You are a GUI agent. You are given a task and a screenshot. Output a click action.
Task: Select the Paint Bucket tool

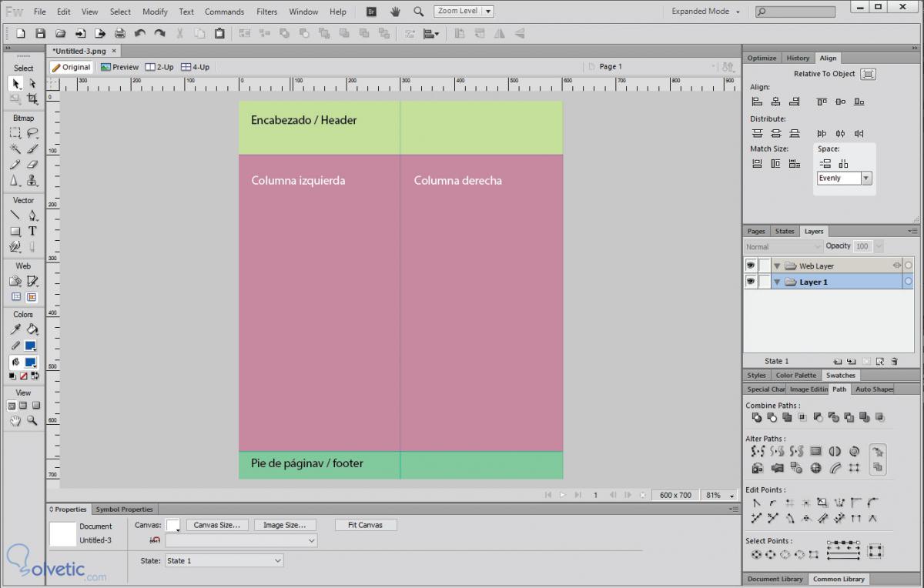pos(32,329)
